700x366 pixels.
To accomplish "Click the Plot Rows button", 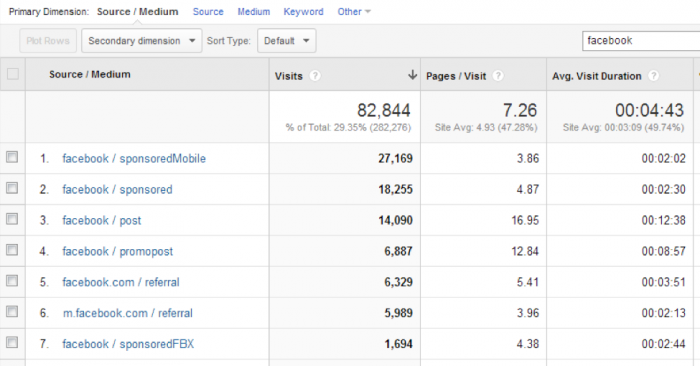I will pyautogui.click(x=48, y=41).
